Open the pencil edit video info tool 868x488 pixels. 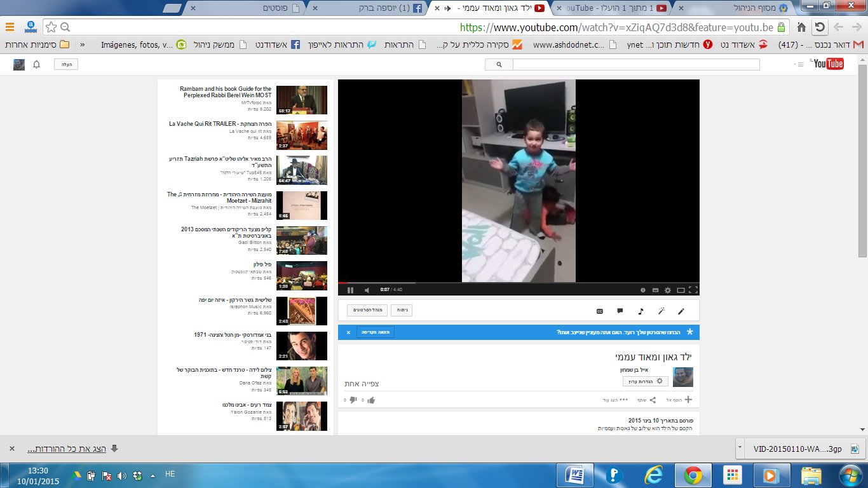click(x=681, y=311)
